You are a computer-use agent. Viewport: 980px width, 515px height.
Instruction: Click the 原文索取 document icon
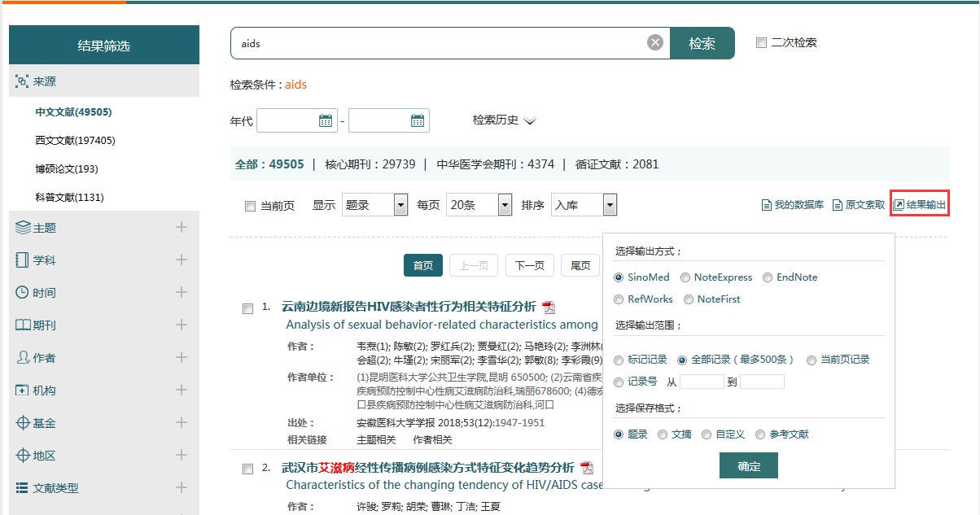[837, 205]
